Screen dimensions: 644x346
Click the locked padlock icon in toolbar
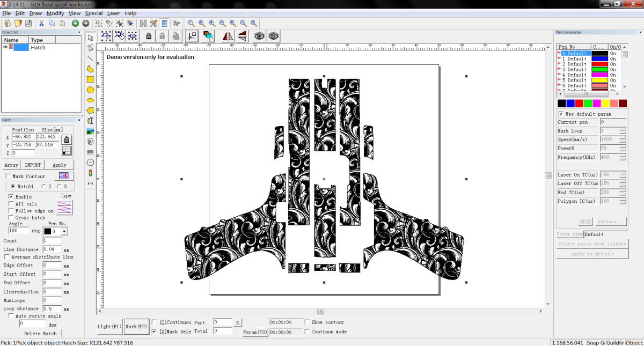149,36
